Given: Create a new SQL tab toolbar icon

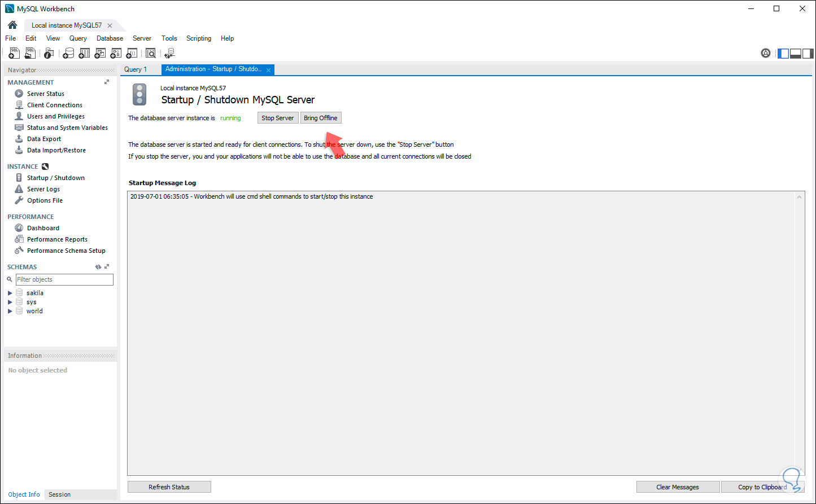Looking at the screenshot, I should click(14, 53).
